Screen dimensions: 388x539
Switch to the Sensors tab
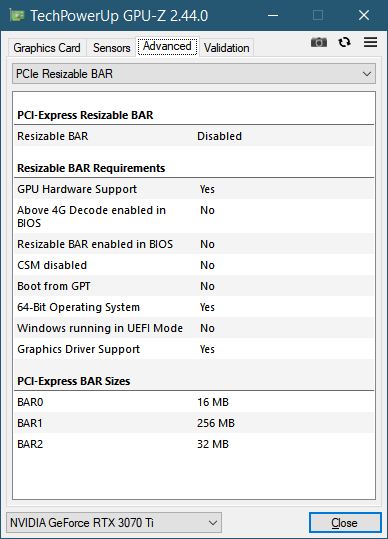point(111,48)
